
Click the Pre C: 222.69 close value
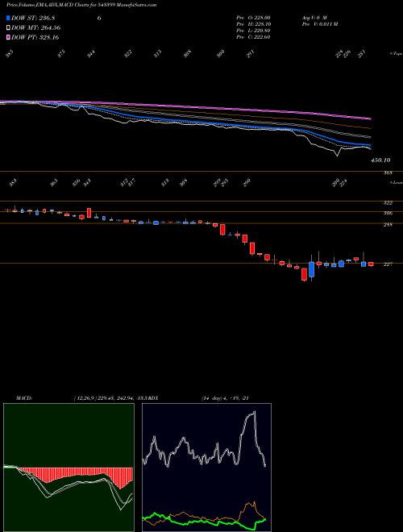click(x=253, y=37)
